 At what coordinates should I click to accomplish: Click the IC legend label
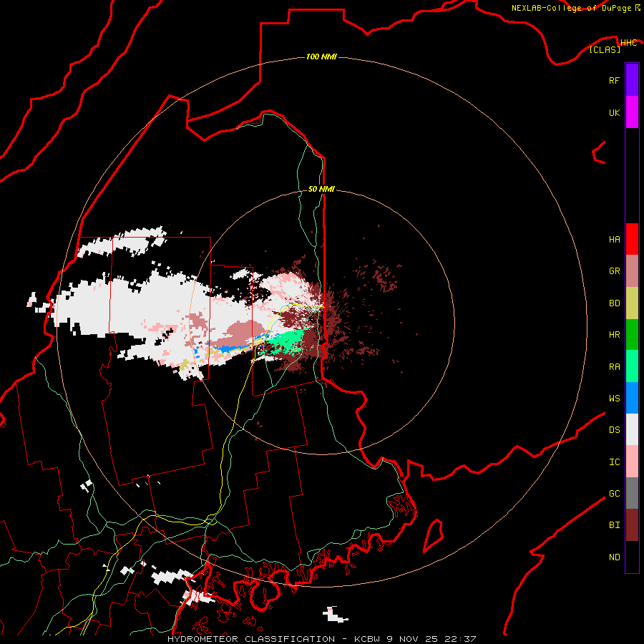(614, 462)
